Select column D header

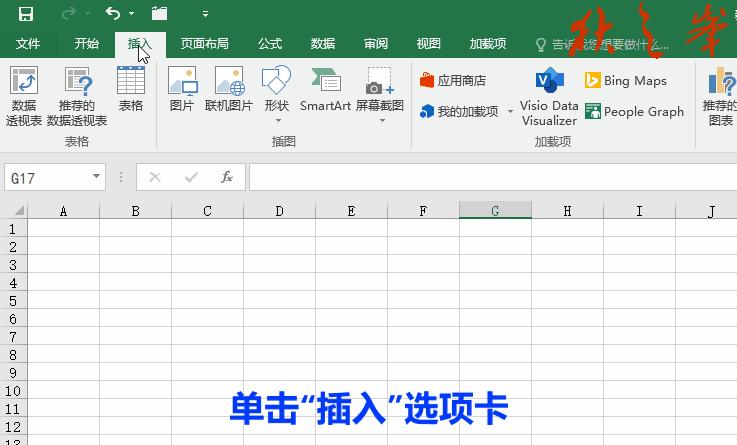click(x=279, y=211)
